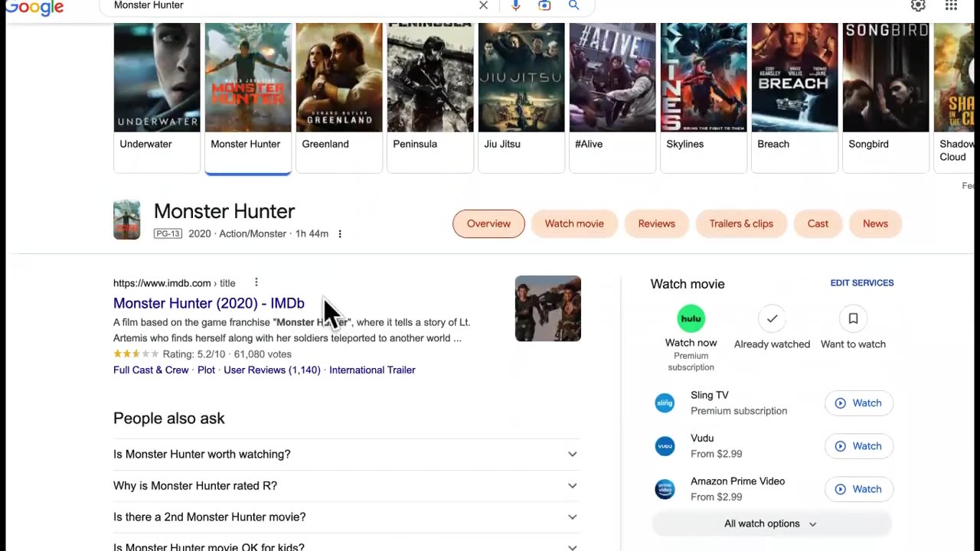Open the three-dot menu beside movie runtime
The width and height of the screenshot is (980, 551).
pyautogui.click(x=340, y=234)
